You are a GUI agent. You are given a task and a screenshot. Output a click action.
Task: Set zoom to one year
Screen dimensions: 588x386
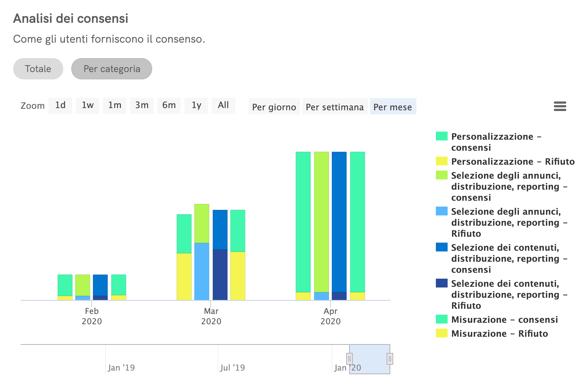[x=196, y=106]
